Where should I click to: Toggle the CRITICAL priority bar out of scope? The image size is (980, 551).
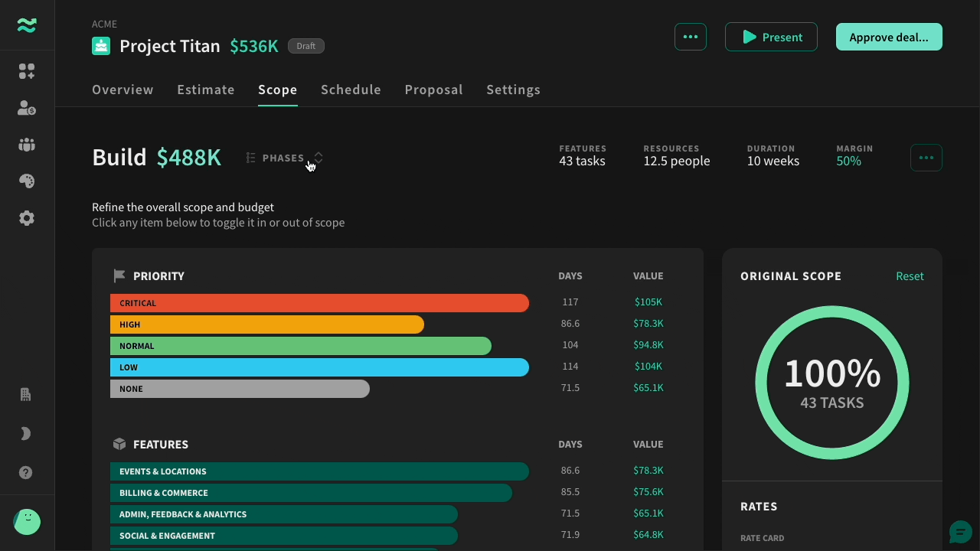tap(319, 303)
